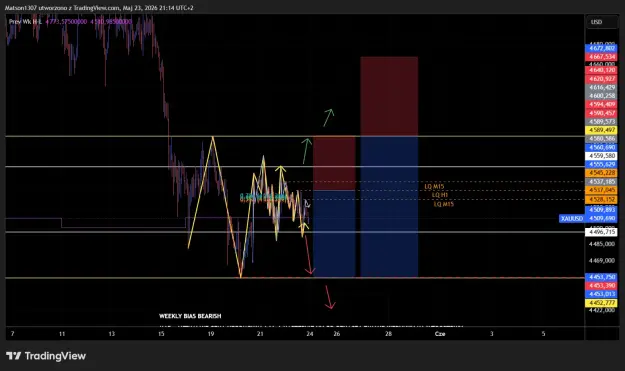The height and width of the screenshot is (371, 625).
Task: Select the white 4496,715 price label
Action: tap(601, 232)
